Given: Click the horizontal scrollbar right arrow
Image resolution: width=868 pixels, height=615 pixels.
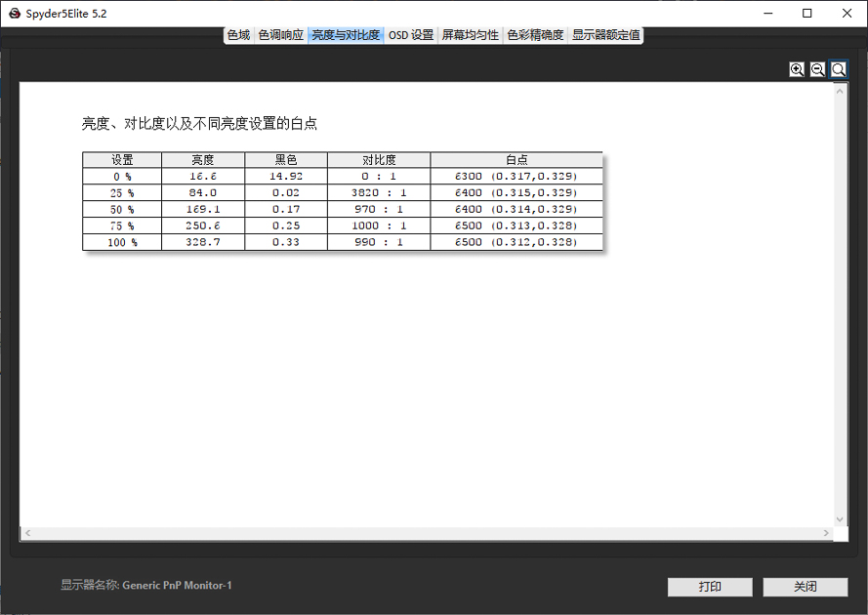Looking at the screenshot, I should tap(828, 533).
